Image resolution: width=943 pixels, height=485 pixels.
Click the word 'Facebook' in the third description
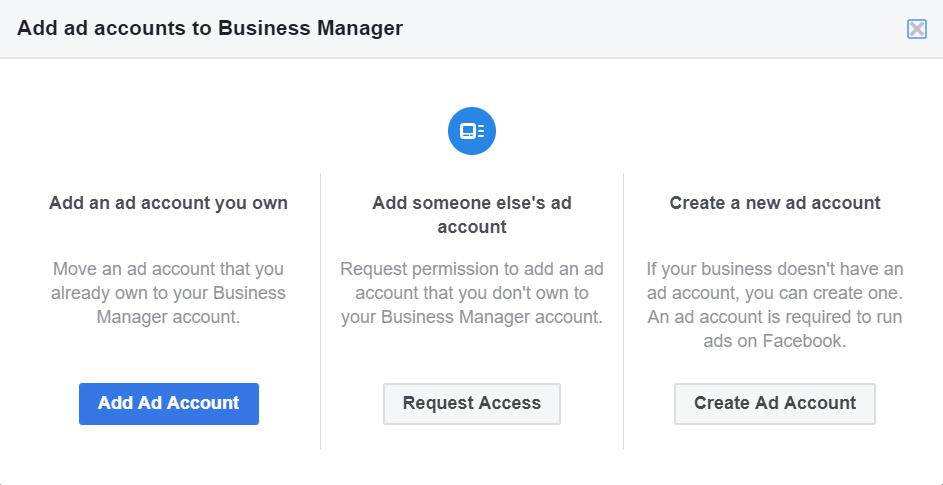pyautogui.click(x=808, y=341)
